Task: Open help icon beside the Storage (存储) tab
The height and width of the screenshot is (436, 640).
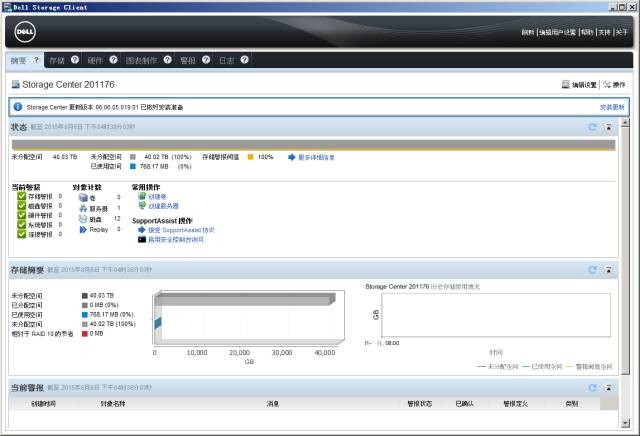Action: pos(75,60)
